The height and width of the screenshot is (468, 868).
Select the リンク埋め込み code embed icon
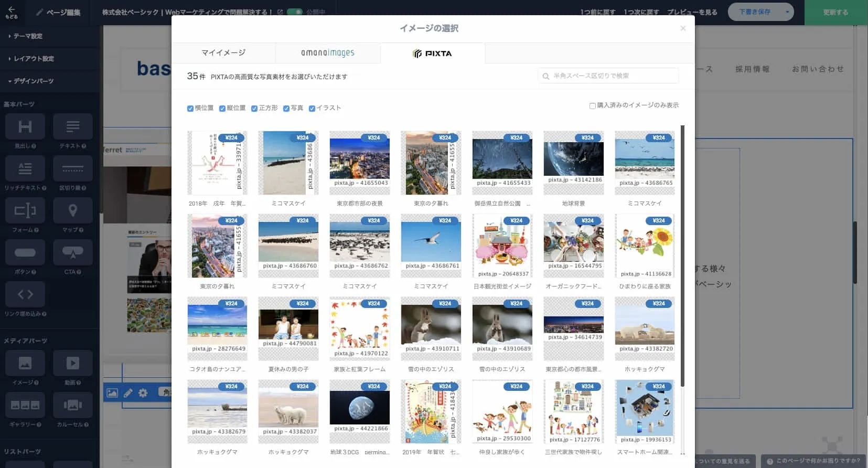coord(25,294)
